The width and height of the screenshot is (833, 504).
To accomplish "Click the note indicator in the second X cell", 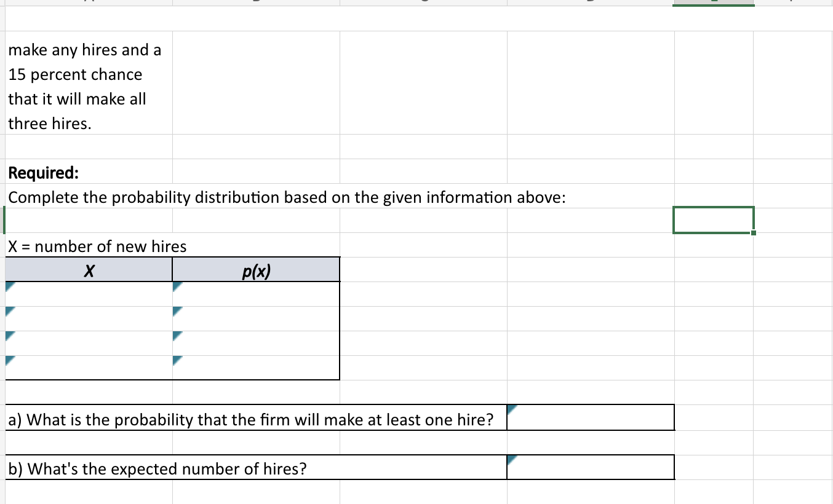I will pyautogui.click(x=9, y=310).
